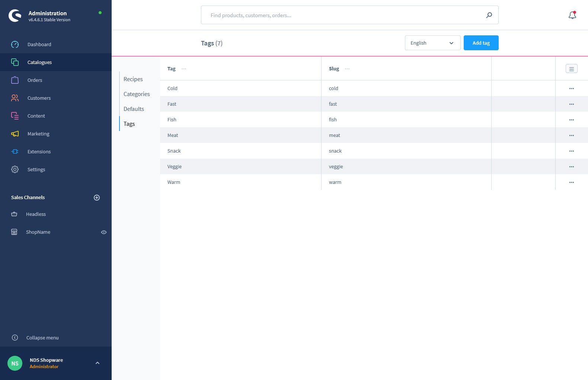Click the Add tag button

481,43
